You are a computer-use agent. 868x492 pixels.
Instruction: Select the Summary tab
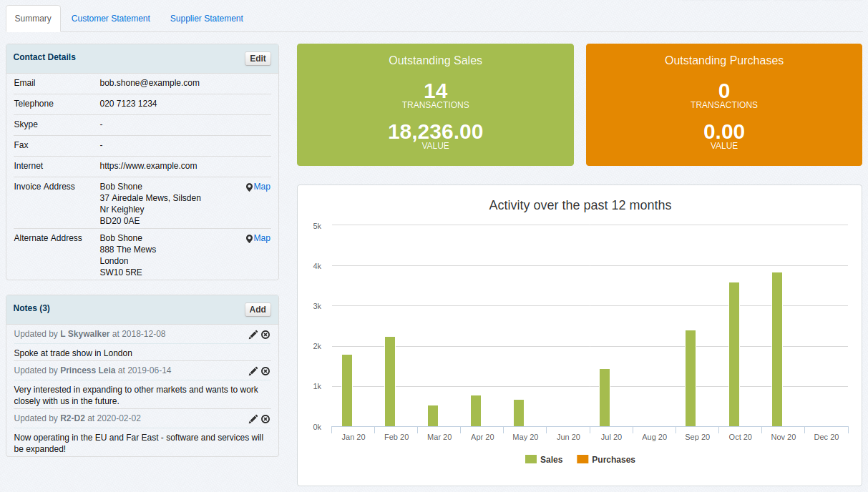(33, 19)
